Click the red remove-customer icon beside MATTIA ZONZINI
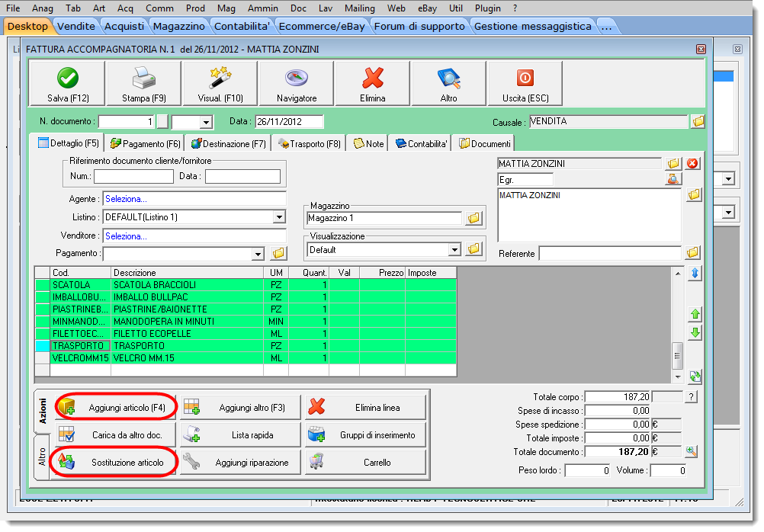 tap(692, 163)
